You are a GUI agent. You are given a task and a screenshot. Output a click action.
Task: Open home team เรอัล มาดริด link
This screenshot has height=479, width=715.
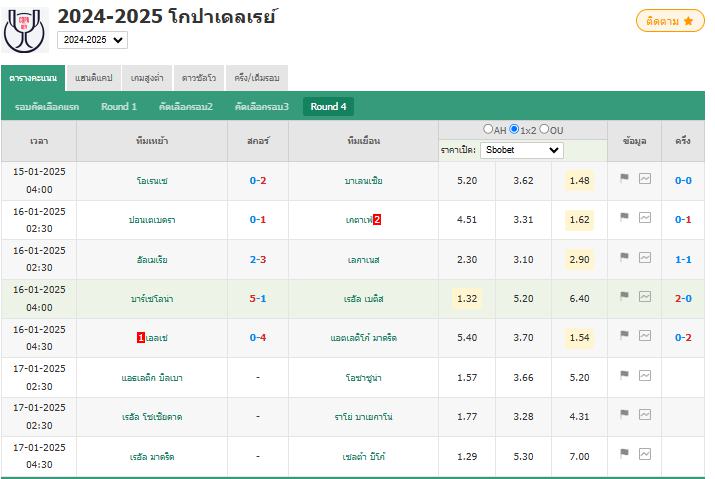coord(152,457)
